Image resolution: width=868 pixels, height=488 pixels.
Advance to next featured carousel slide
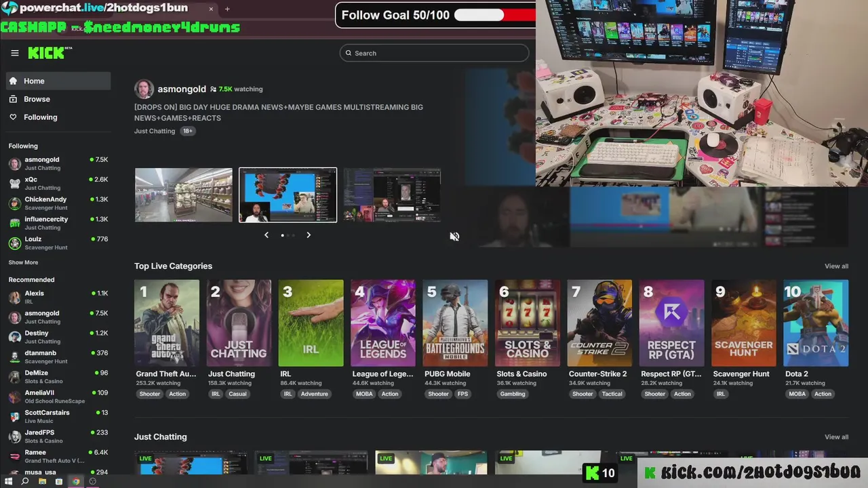pyautogui.click(x=309, y=235)
